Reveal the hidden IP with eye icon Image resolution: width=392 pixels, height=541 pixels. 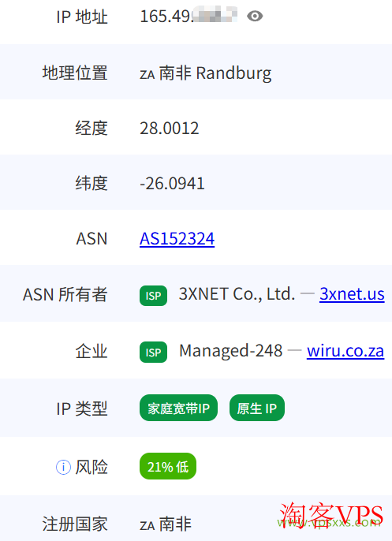coord(255,17)
